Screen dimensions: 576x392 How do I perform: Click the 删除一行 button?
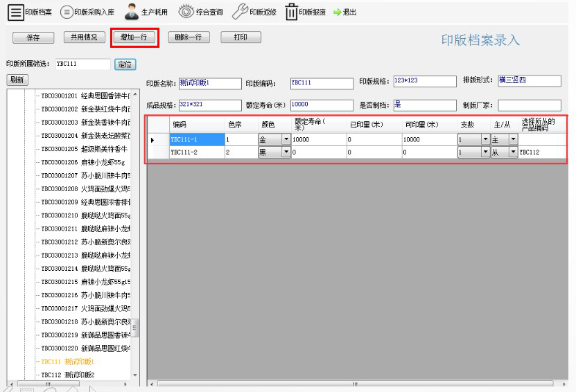coord(188,37)
